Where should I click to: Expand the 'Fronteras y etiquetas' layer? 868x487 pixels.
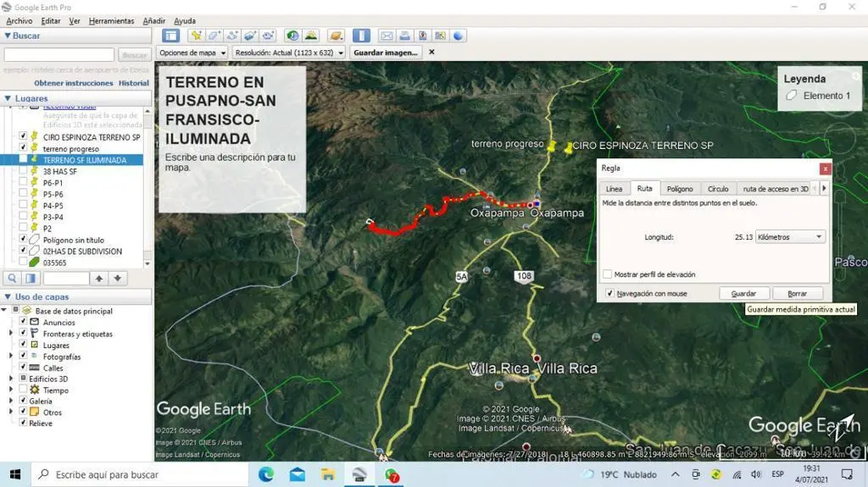click(x=11, y=334)
